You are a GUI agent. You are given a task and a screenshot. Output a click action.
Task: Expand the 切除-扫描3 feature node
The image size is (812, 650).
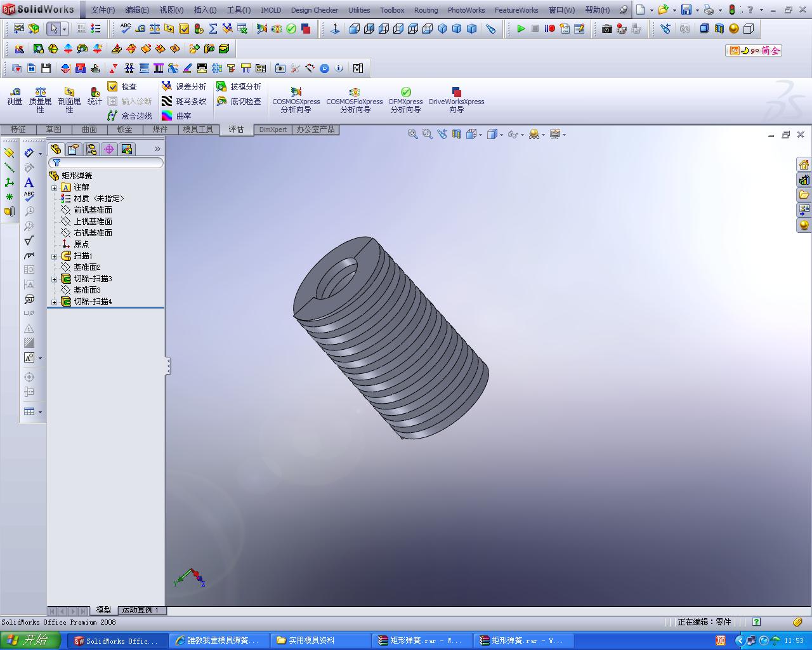(55, 279)
